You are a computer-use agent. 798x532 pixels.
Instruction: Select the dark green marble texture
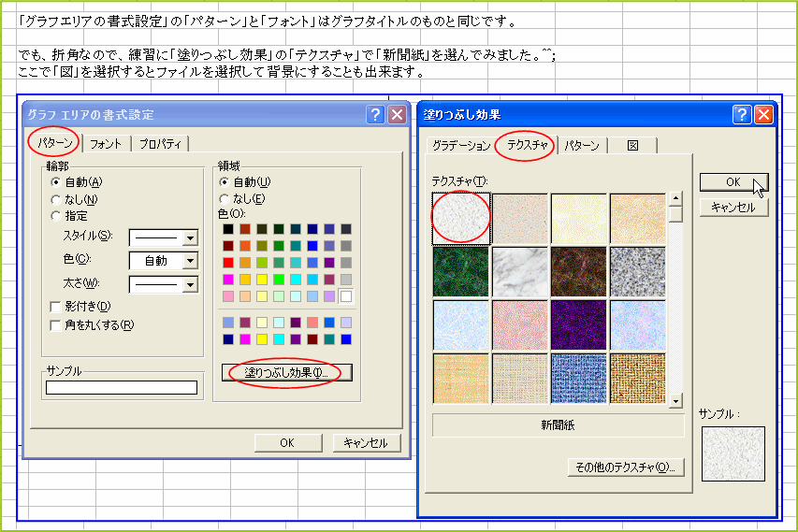461,272
